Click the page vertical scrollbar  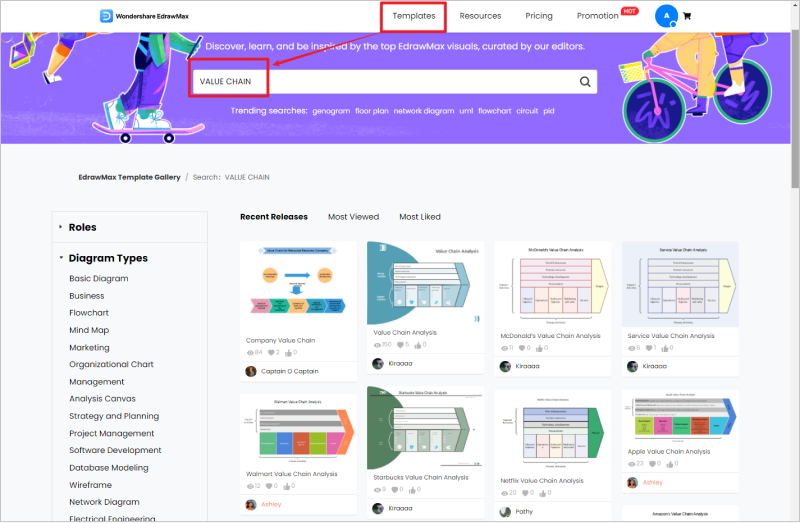point(795,110)
